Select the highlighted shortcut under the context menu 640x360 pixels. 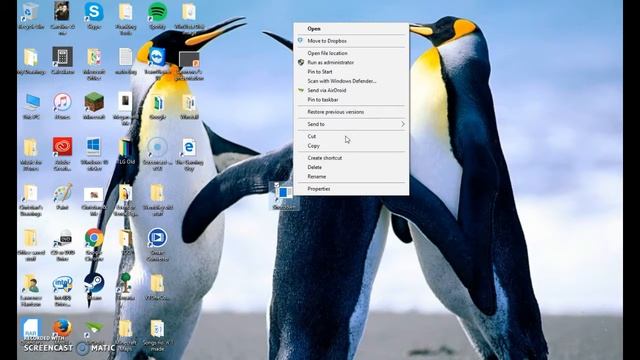pos(284,197)
